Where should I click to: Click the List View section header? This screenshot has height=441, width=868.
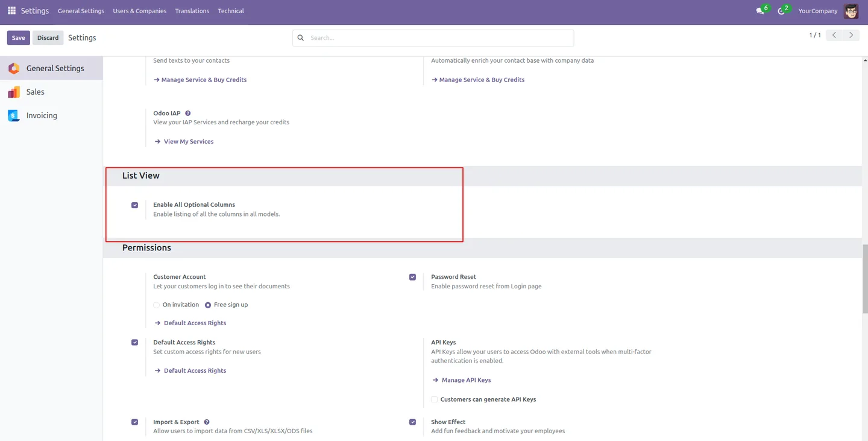click(140, 176)
